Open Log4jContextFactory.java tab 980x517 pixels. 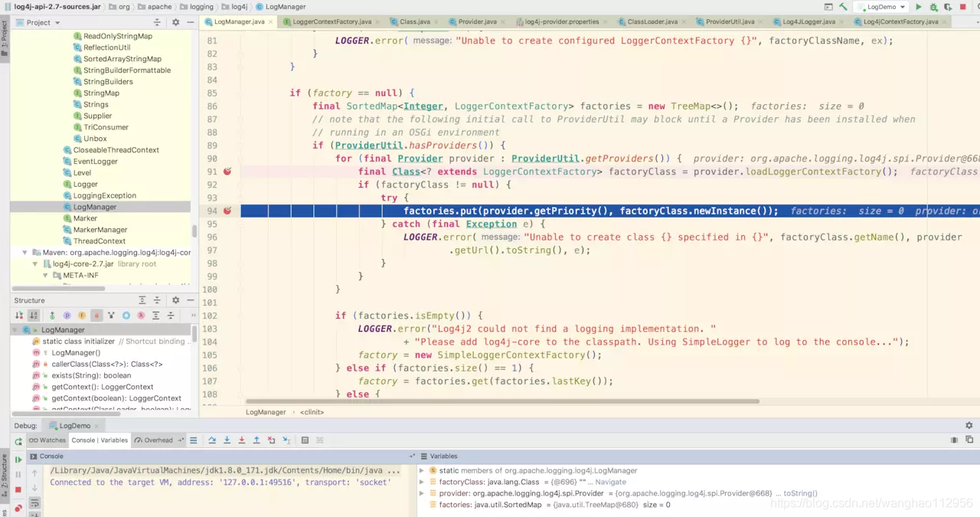coord(900,21)
